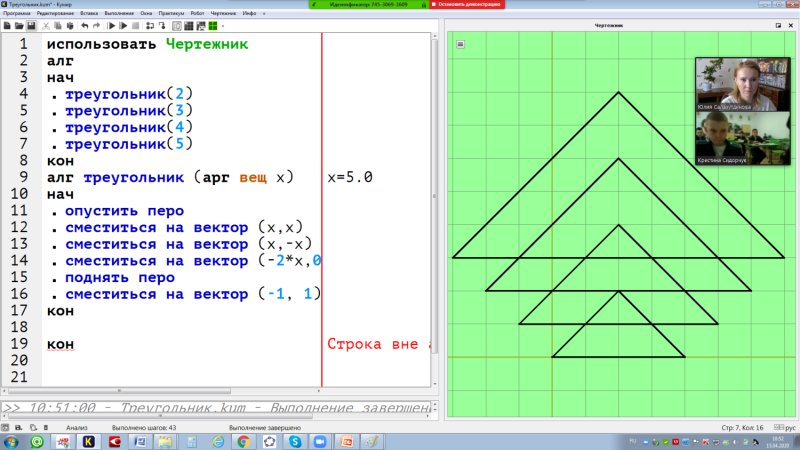800x450 pixels.
Task: Execute a small step into
Action: point(162,26)
